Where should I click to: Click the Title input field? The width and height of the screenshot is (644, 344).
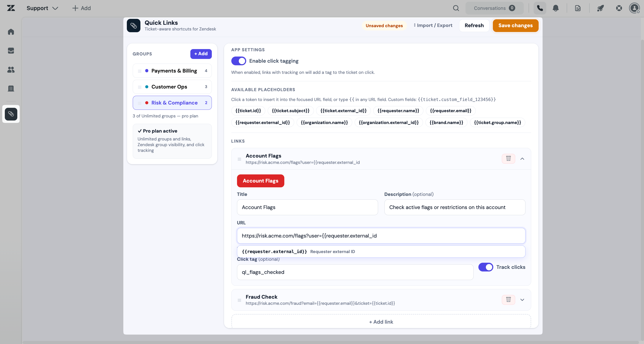pyautogui.click(x=307, y=207)
